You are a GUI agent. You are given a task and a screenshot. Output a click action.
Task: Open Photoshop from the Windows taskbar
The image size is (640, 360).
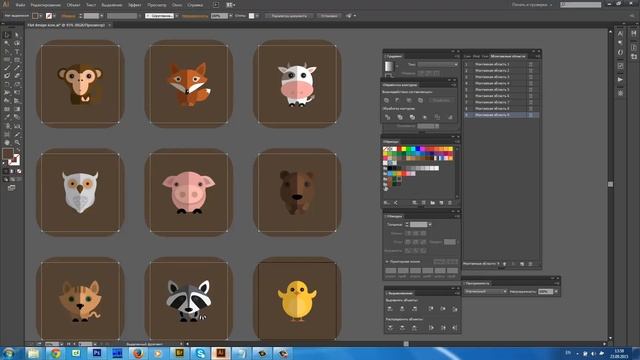click(x=97, y=353)
